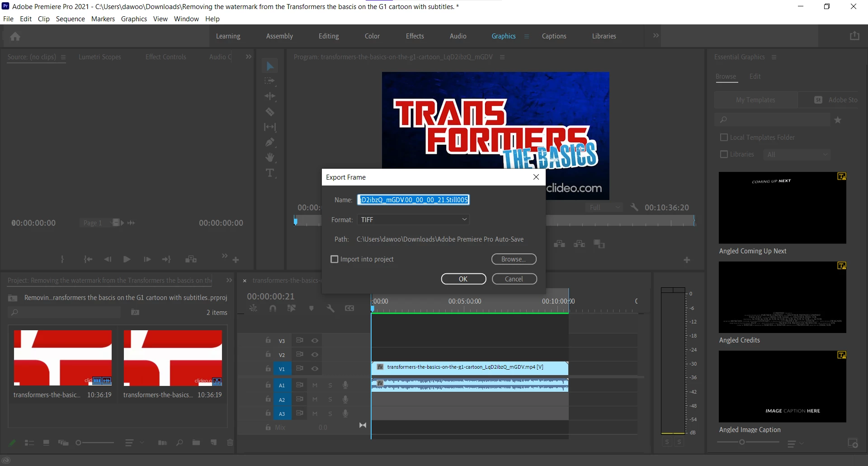Open Essential Graphics panel menu

pyautogui.click(x=774, y=57)
